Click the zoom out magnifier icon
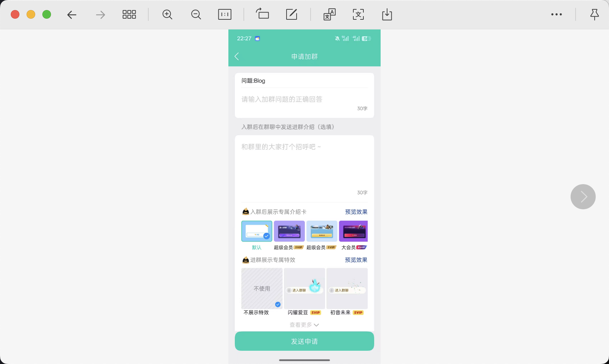 (196, 15)
